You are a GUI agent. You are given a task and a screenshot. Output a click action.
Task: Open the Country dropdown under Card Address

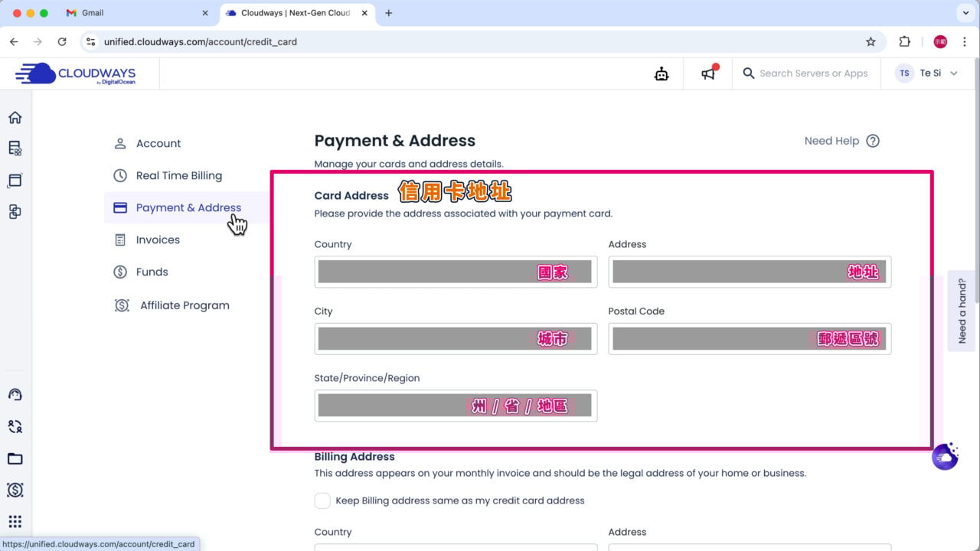point(456,272)
